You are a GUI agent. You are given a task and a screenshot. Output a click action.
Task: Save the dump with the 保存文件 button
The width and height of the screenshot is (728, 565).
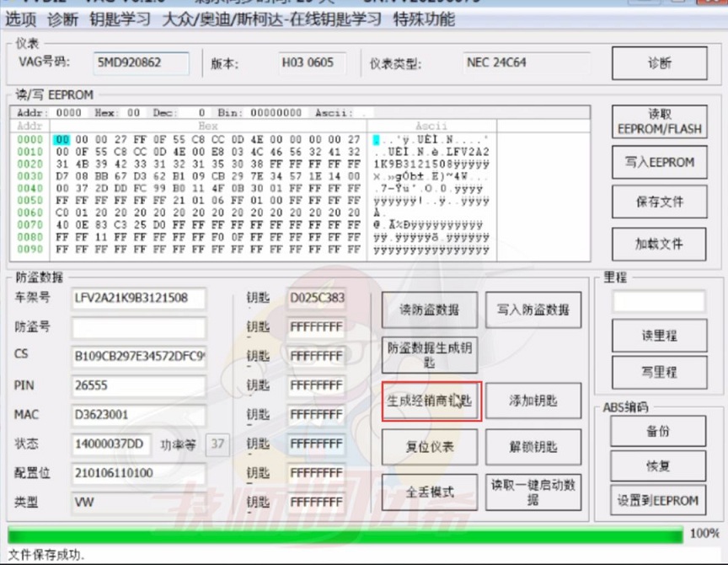(659, 202)
